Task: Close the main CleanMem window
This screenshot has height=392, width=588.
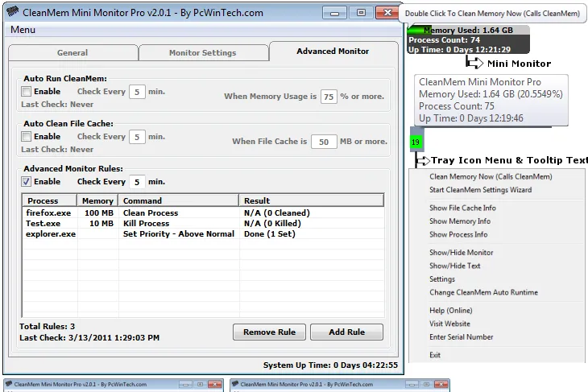Action: point(387,13)
